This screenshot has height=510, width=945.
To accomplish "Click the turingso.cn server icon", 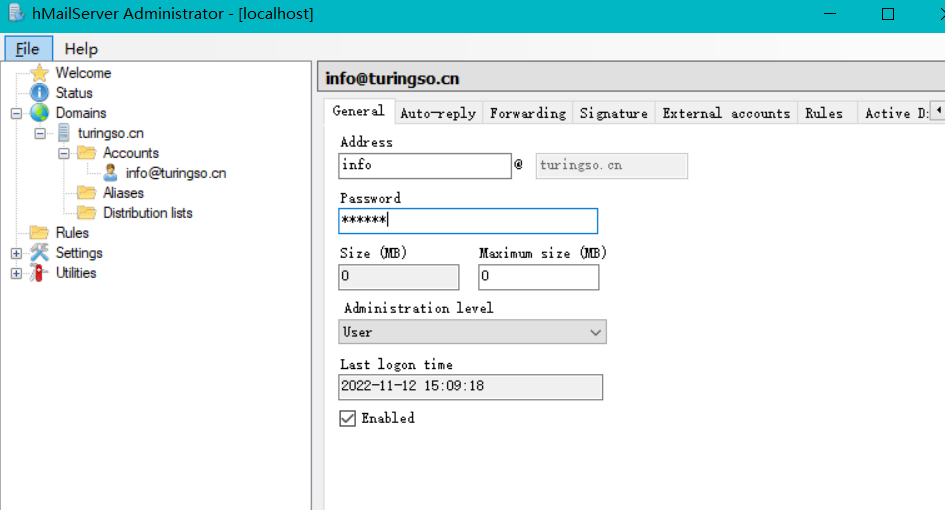I will point(63,133).
